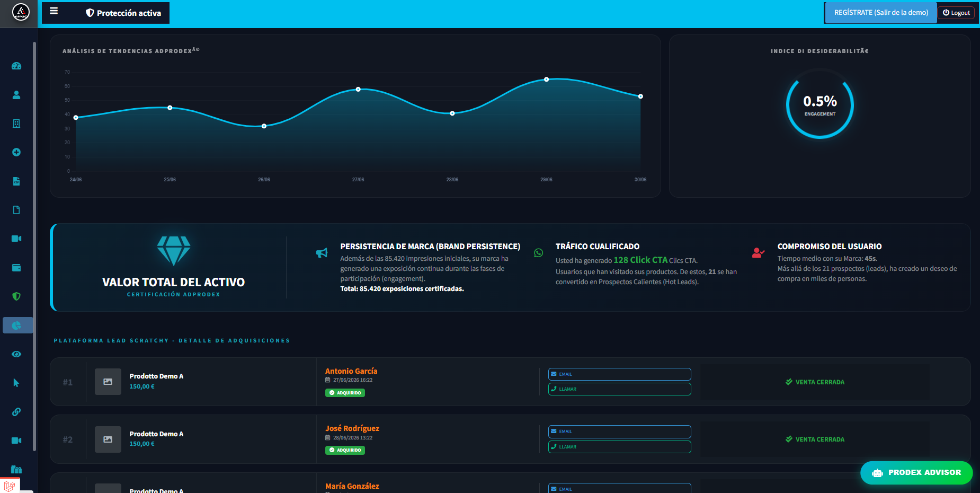Open the CSV file icon in sidebar
Screen dimensions: 980x493
pos(16,181)
